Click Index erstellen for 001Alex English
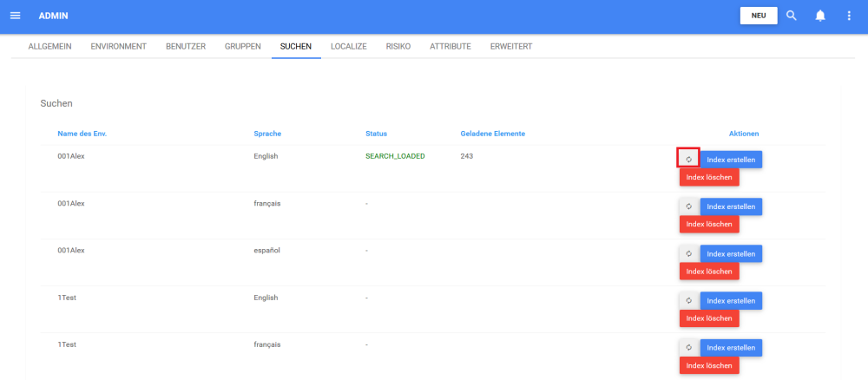 tap(731, 160)
